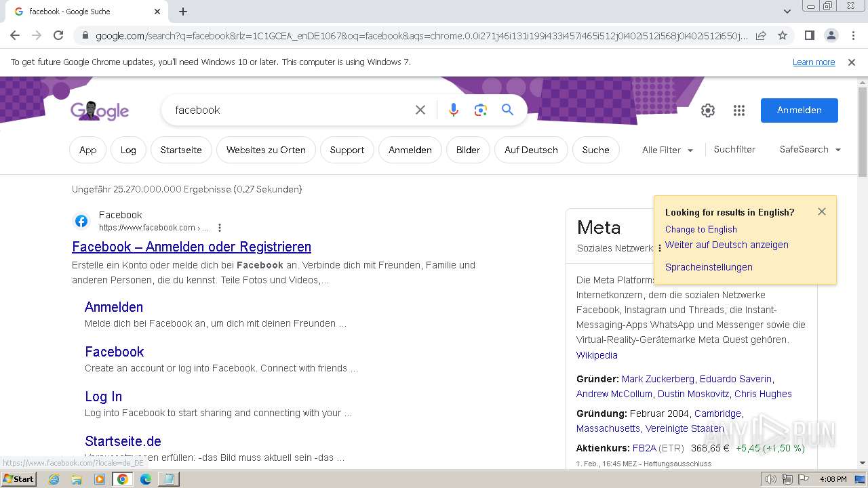
Task: Open Google settings gear
Action: coord(708,110)
